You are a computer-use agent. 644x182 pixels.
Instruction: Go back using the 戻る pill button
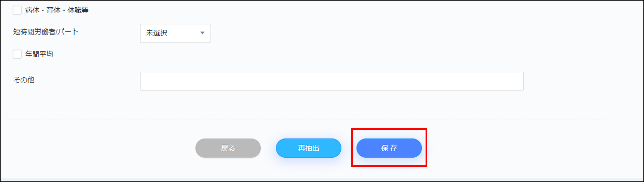tap(228, 148)
